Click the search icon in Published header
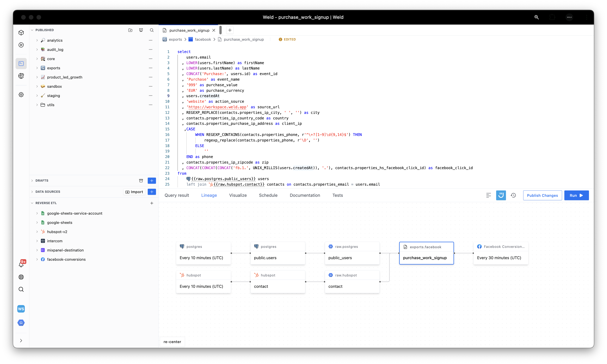Screen dimensions: 607x364 (x=152, y=30)
